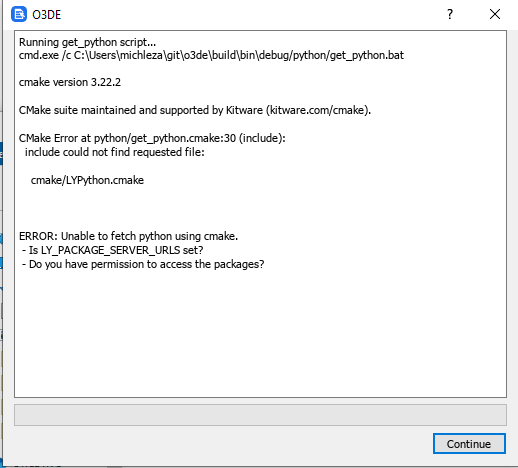The height and width of the screenshot is (468, 518).
Task: Select the cmd.exe get_python.bat command line
Action: (x=211, y=55)
